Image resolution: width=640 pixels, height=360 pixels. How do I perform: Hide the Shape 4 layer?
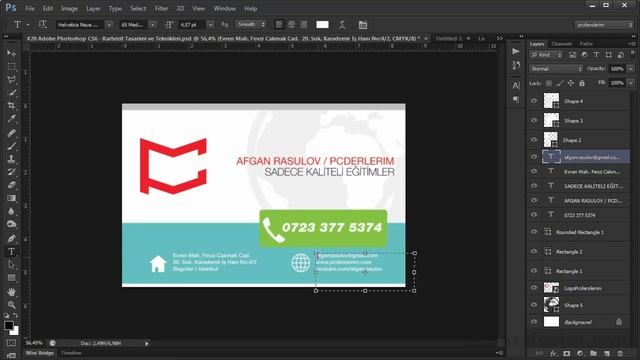[534, 101]
